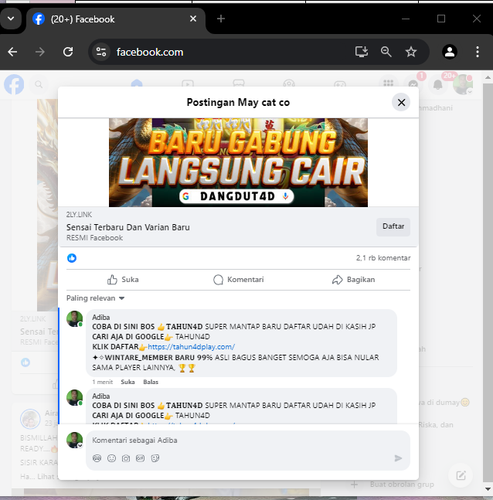Image resolution: width=493 pixels, height=500 pixels.
Task: Insert avatar sticker in comment box
Action: pos(97,458)
